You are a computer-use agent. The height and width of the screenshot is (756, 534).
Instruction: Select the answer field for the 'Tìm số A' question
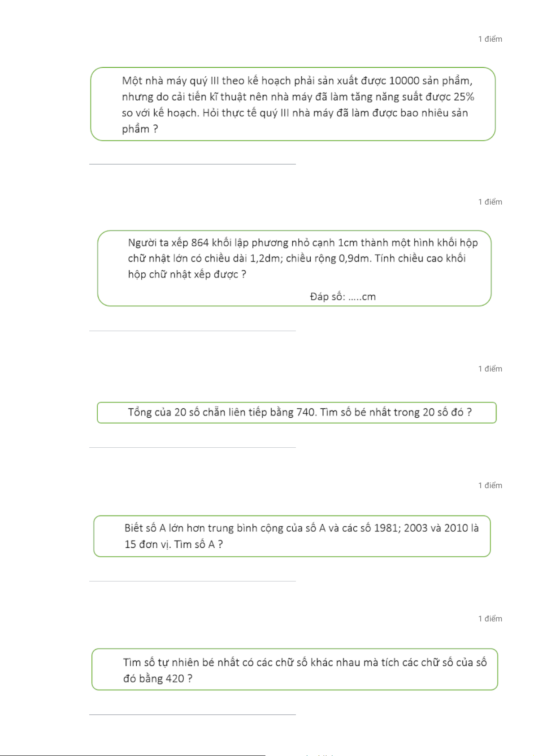192,577
